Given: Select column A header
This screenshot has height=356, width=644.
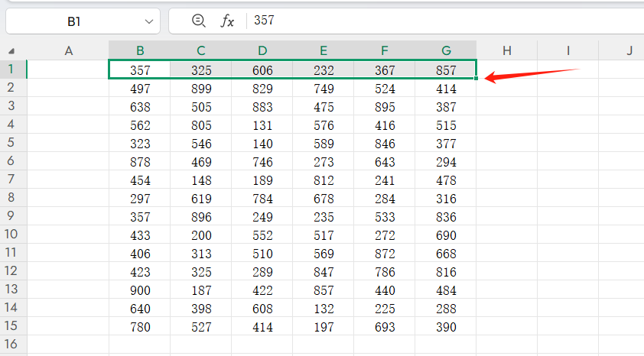Looking at the screenshot, I should 68,50.
